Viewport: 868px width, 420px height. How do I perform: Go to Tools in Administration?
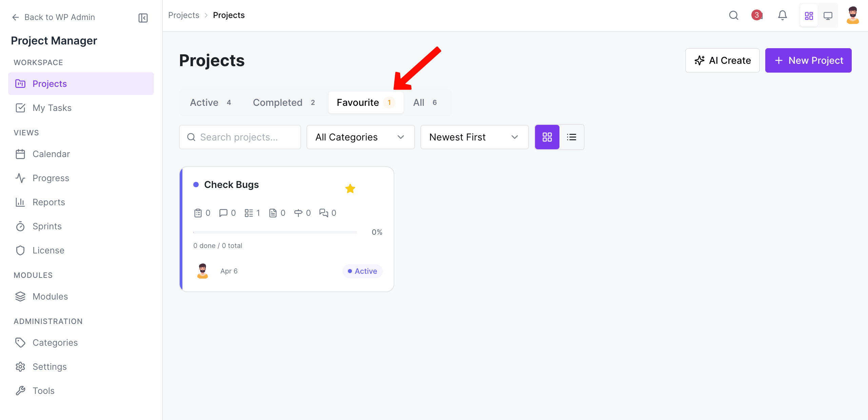tap(43, 391)
